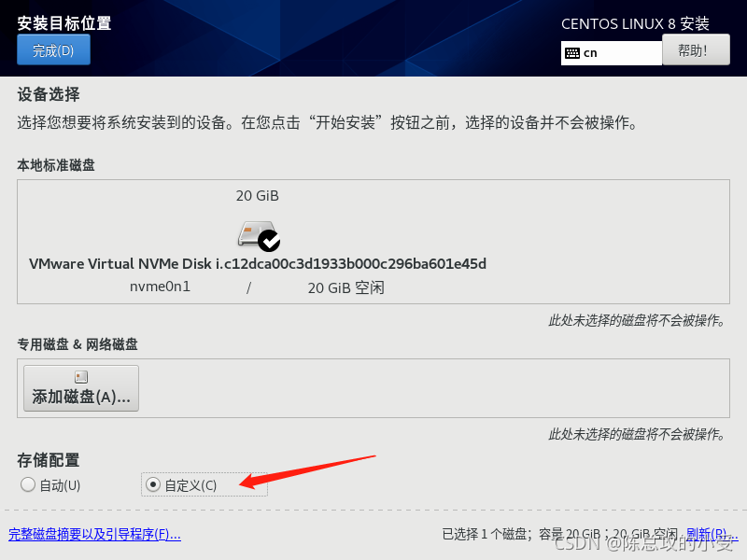Click the keyboard layout icon
The height and width of the screenshot is (560, 747).
pyautogui.click(x=571, y=53)
